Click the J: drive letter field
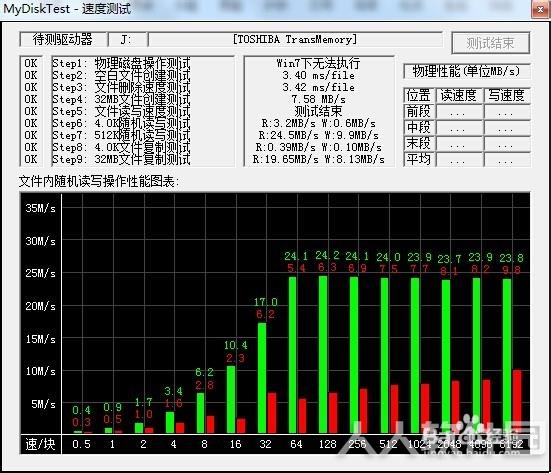 (x=128, y=39)
